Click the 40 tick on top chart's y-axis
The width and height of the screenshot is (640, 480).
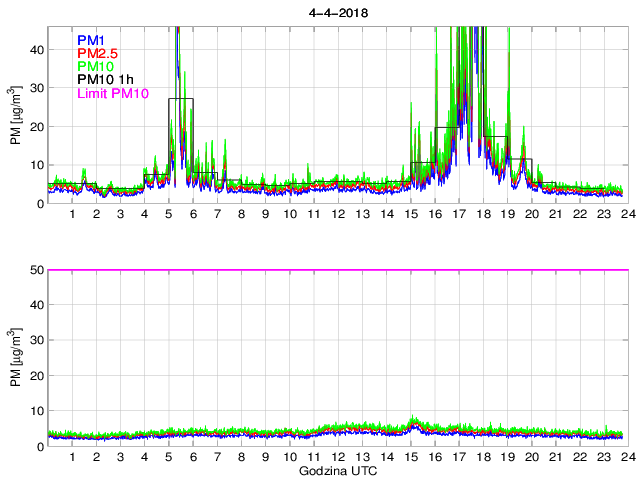(34, 50)
